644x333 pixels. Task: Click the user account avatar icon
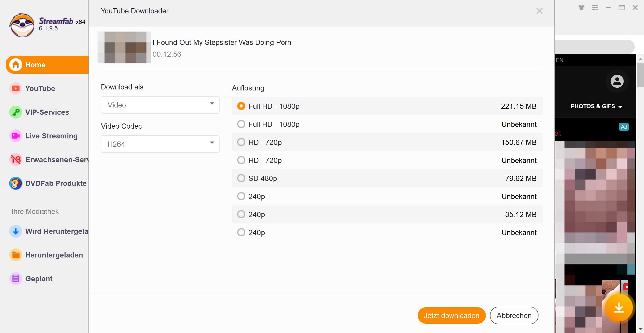pos(617,81)
